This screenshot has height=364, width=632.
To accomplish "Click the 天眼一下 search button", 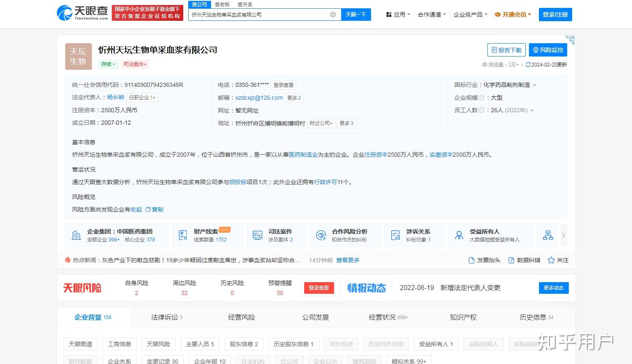I will (356, 15).
